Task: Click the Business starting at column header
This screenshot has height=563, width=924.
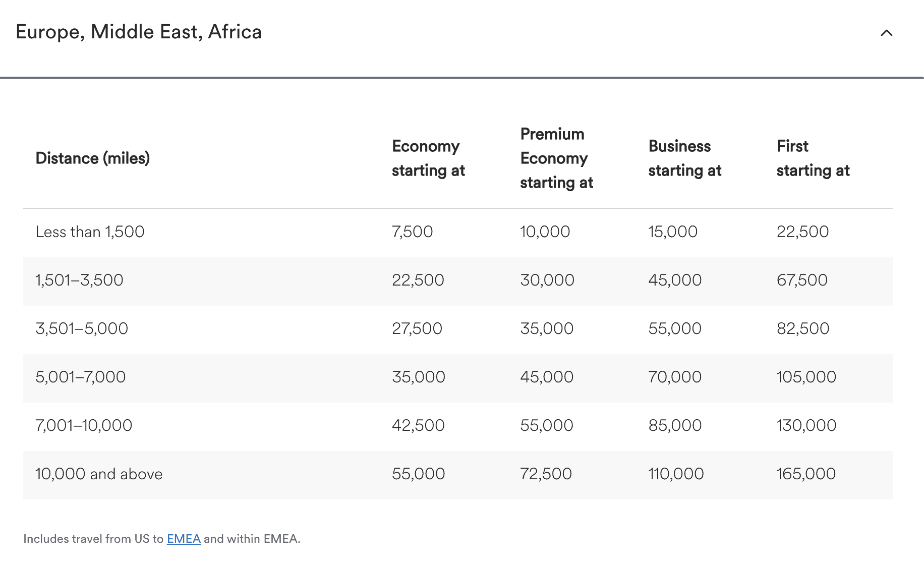Action: coord(684,158)
